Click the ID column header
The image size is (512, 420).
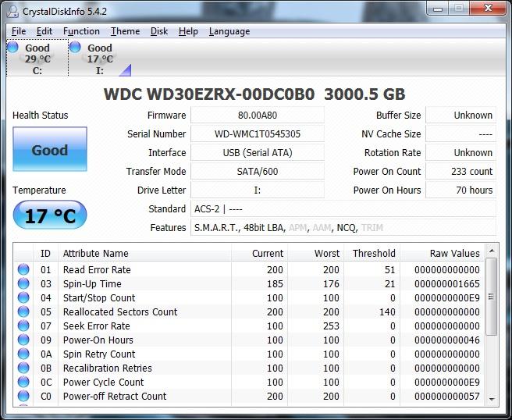[45, 254]
